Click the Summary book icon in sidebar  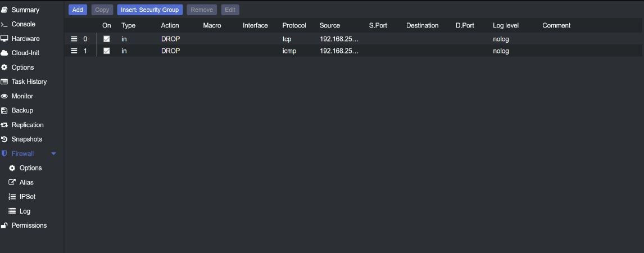[4, 10]
